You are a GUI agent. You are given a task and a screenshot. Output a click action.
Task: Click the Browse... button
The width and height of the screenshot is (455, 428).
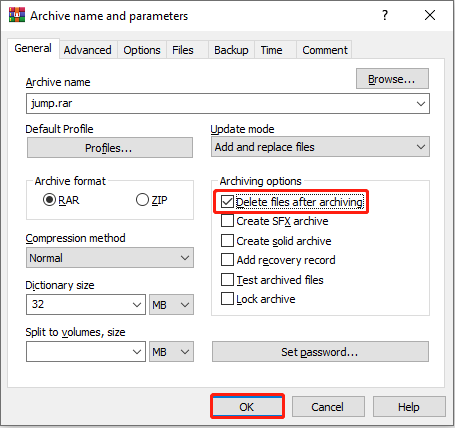tap(392, 79)
